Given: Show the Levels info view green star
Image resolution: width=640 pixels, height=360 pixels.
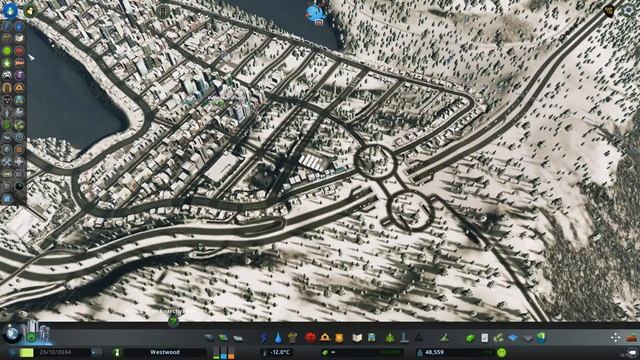Looking at the screenshot, I should tap(7, 63).
